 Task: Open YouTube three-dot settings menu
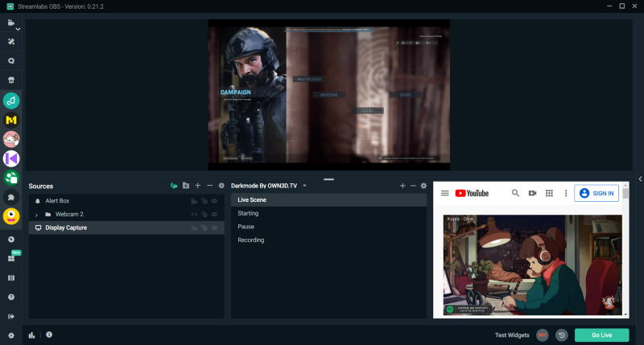pos(566,193)
